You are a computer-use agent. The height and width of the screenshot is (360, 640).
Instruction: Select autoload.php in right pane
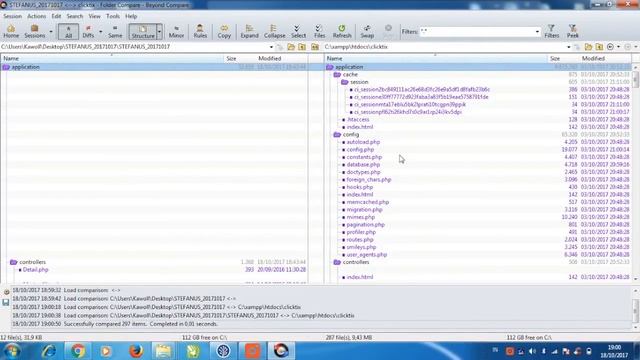coord(363,142)
